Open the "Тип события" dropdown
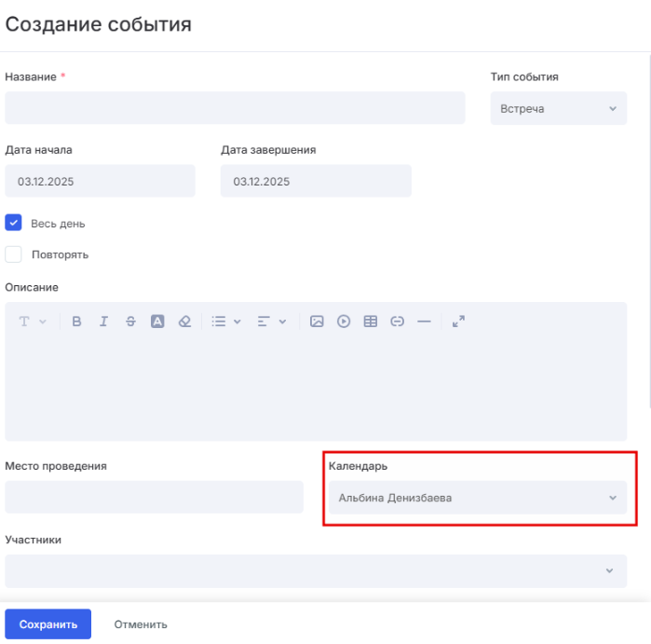 [558, 109]
